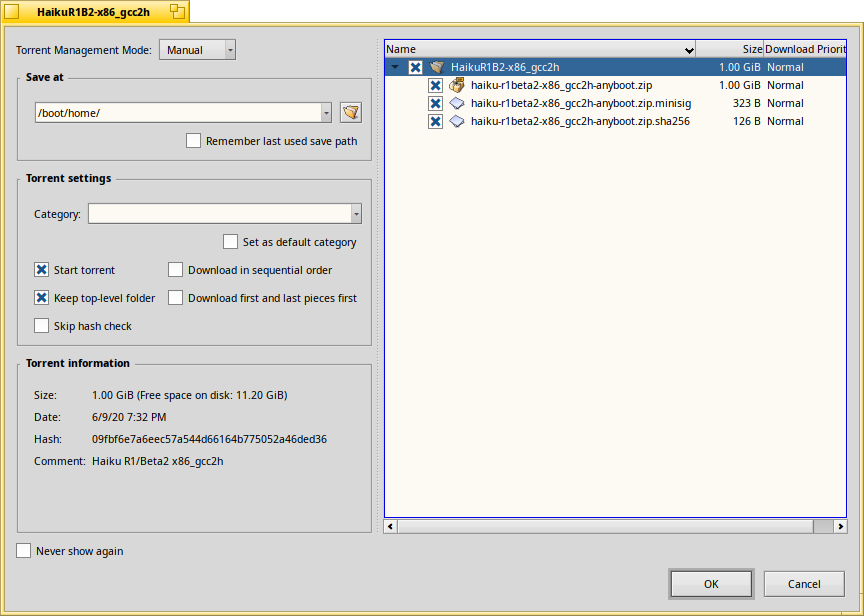Enable Download first and last pieces first

(x=175, y=298)
